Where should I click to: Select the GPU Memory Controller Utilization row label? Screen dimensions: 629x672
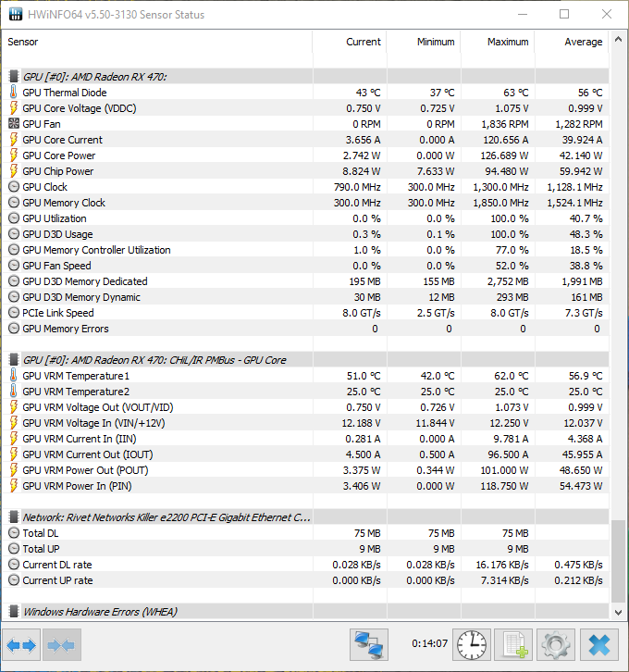tap(96, 250)
